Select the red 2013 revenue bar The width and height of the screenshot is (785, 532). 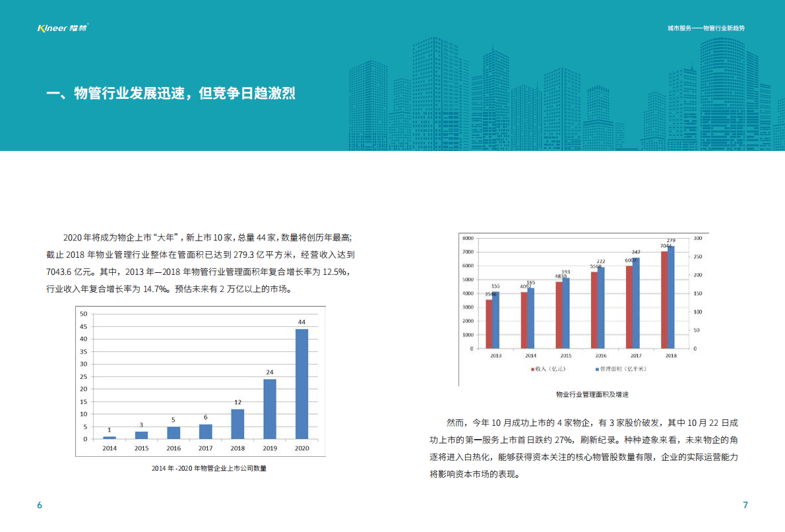pyautogui.click(x=489, y=323)
